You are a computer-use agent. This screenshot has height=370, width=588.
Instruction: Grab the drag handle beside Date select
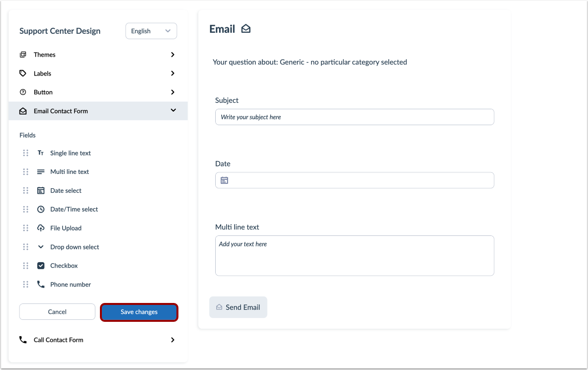[25, 190]
